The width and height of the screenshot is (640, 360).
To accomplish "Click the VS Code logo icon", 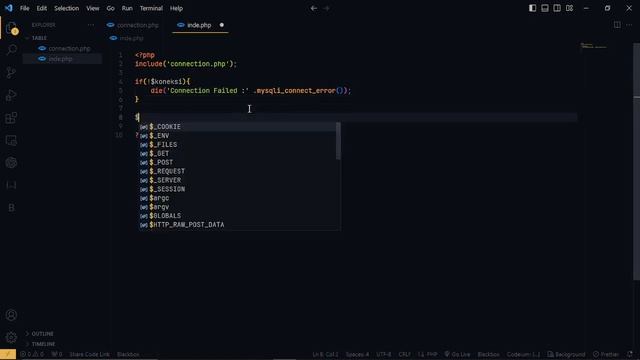I will pyautogui.click(x=9, y=8).
